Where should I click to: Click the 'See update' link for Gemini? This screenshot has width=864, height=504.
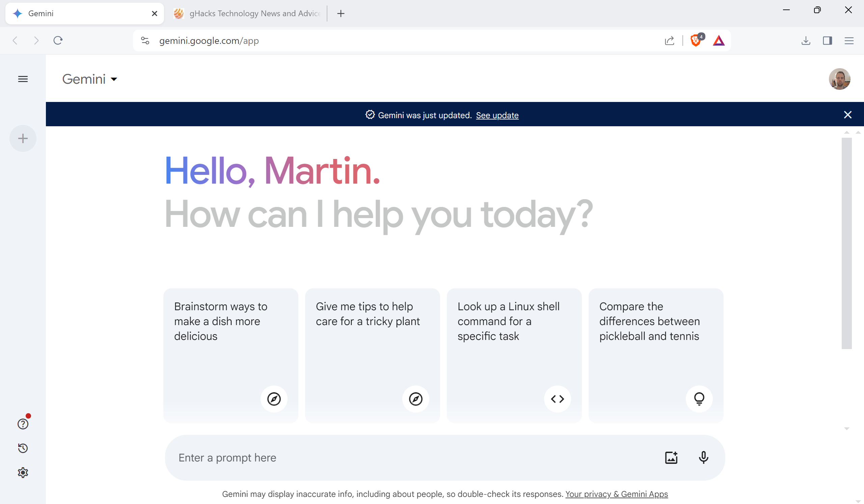point(497,114)
